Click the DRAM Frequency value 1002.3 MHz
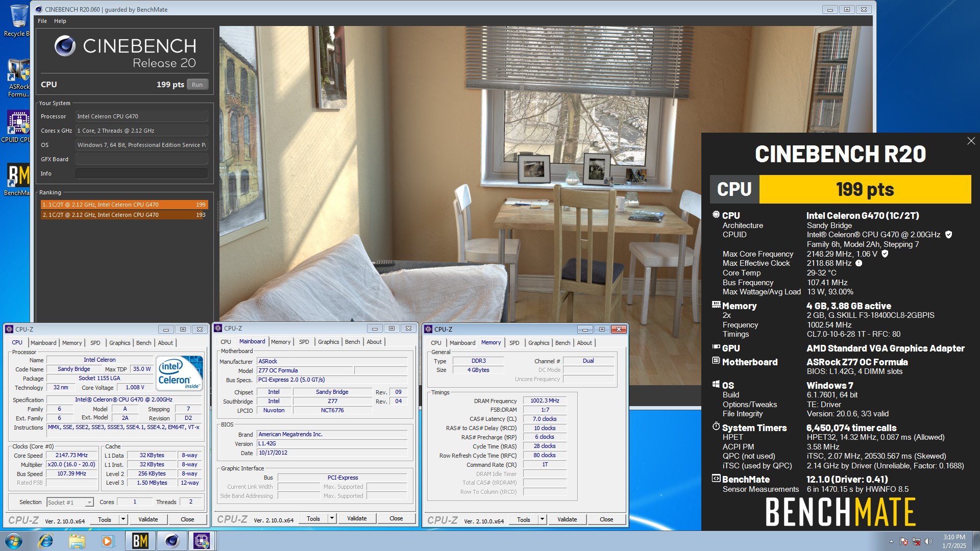The width and height of the screenshot is (980, 551). tap(545, 401)
